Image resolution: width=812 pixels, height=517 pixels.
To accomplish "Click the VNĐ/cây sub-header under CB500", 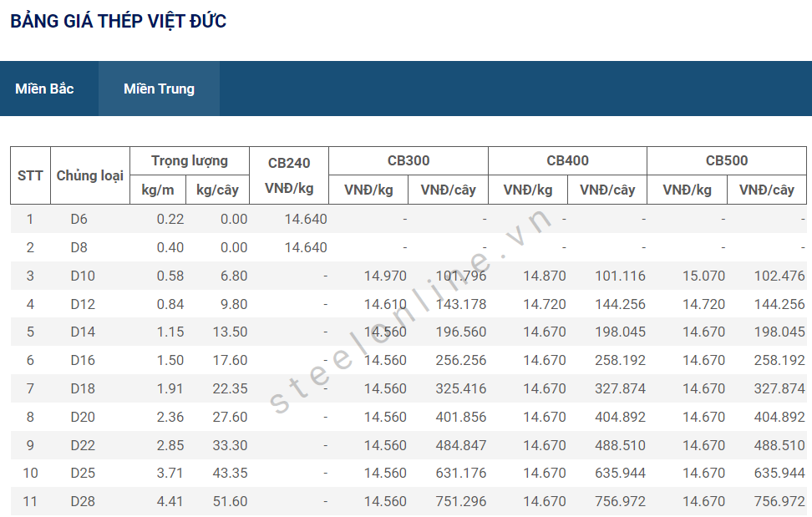I will pyautogui.click(x=766, y=190).
